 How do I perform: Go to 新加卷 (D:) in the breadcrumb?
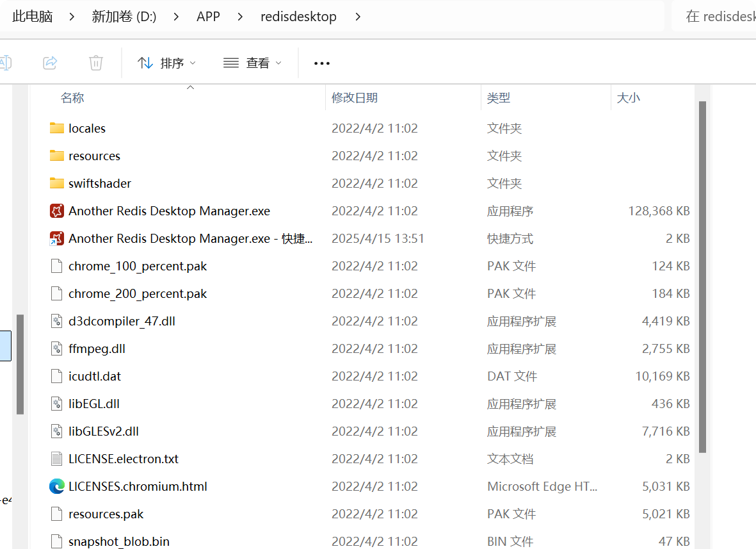click(124, 17)
